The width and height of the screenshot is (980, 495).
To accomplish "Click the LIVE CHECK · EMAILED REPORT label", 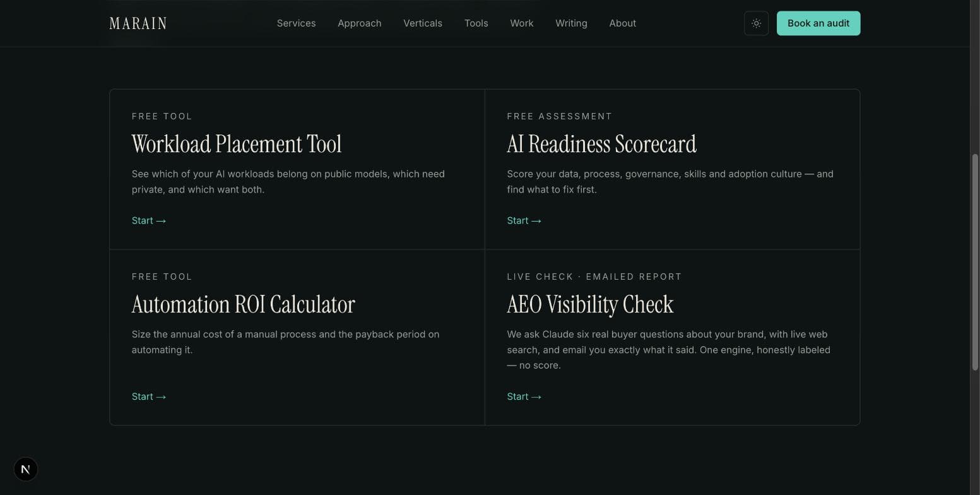I will (x=594, y=277).
